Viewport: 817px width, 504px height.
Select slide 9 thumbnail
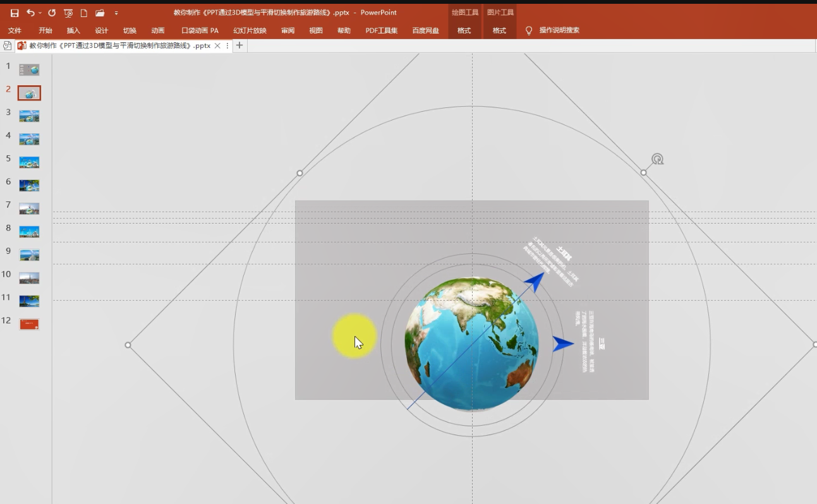[29, 255]
